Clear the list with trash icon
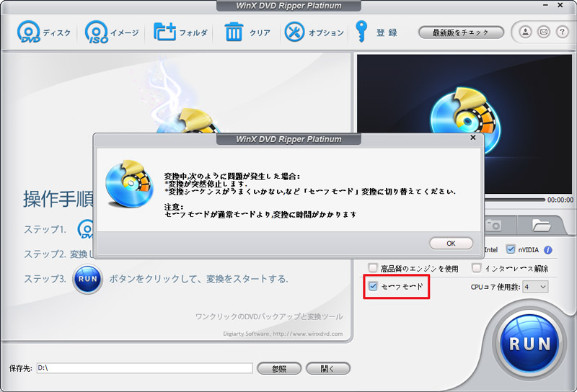577x392 pixels. click(x=247, y=32)
